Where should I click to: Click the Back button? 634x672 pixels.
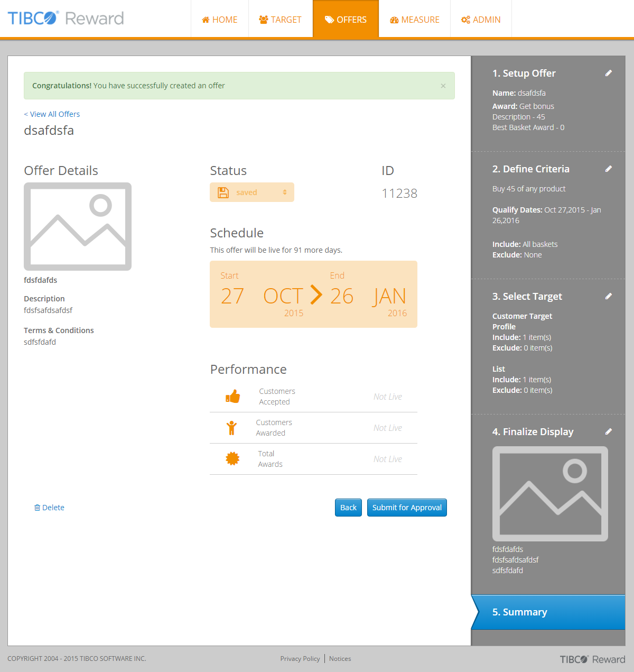[x=348, y=508]
